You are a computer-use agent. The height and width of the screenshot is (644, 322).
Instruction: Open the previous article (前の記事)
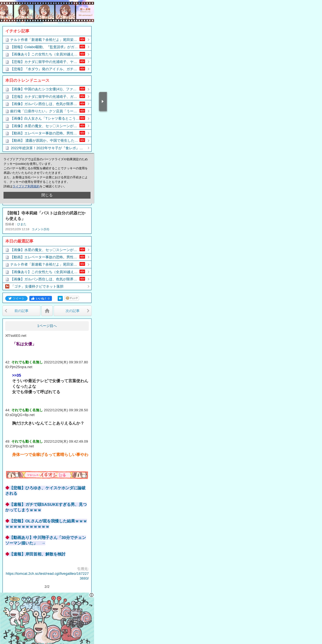[x=21, y=311]
